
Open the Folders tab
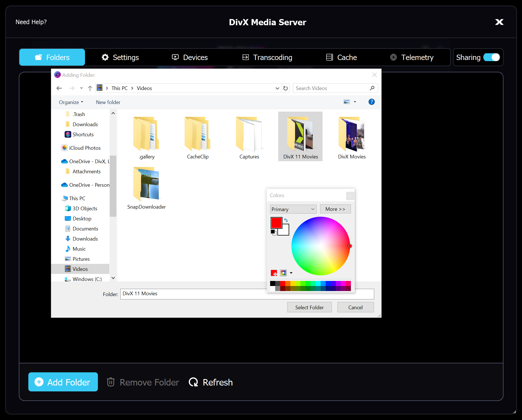[x=52, y=57]
